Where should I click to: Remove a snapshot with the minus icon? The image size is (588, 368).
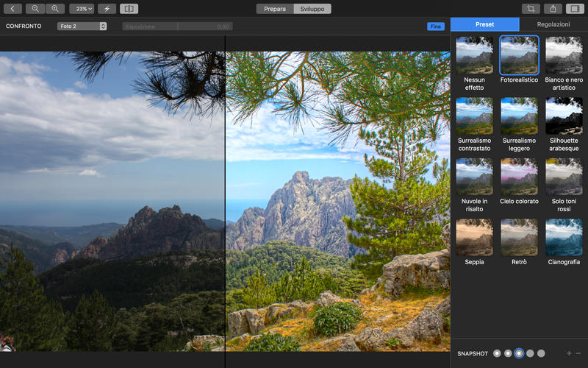point(578,353)
